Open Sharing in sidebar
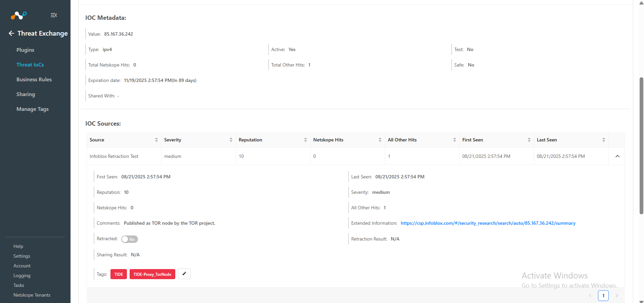The image size is (644, 303). click(x=26, y=94)
